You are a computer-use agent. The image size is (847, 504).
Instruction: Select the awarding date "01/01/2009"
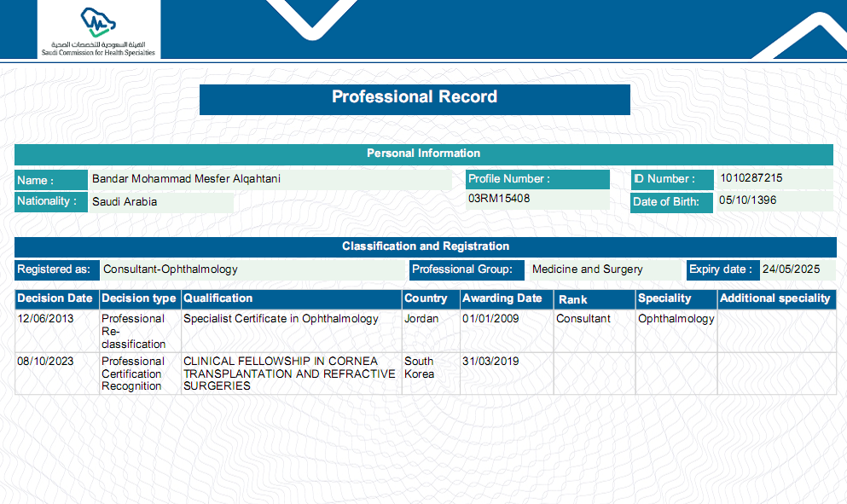(x=490, y=319)
